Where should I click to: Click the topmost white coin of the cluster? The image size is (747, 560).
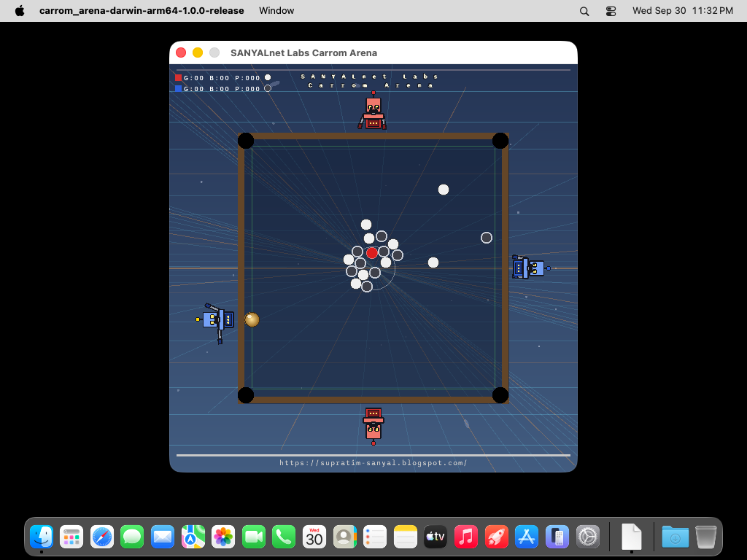pos(366,225)
